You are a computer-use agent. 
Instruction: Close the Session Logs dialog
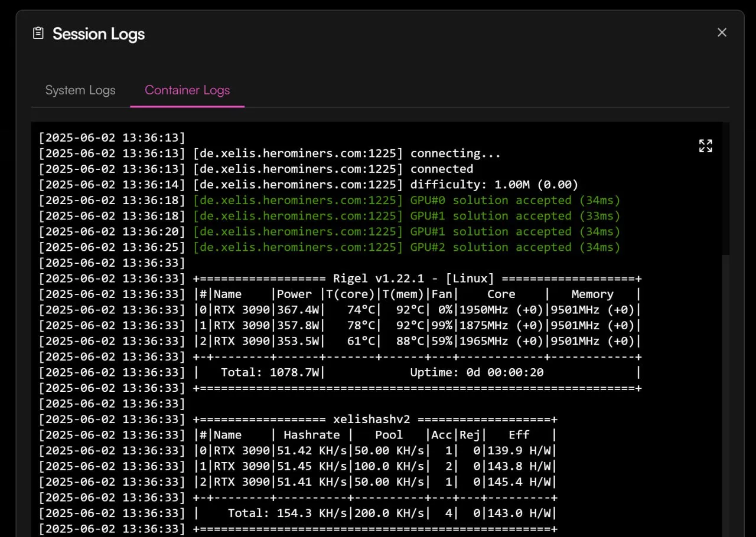coord(722,32)
